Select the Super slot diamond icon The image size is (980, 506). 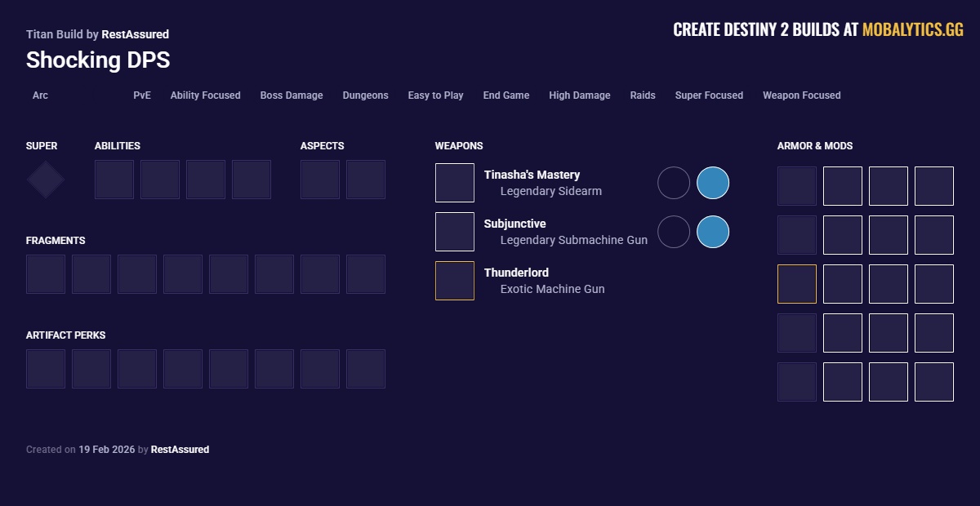[45, 179]
